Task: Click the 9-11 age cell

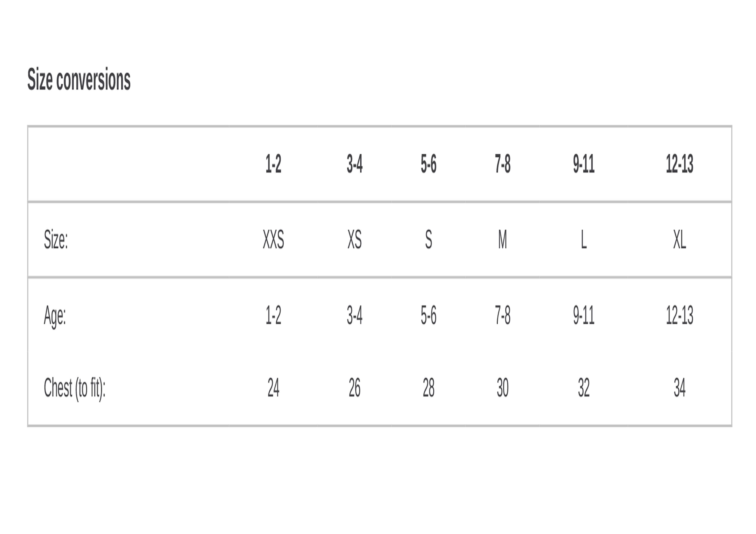Action: click(x=584, y=315)
